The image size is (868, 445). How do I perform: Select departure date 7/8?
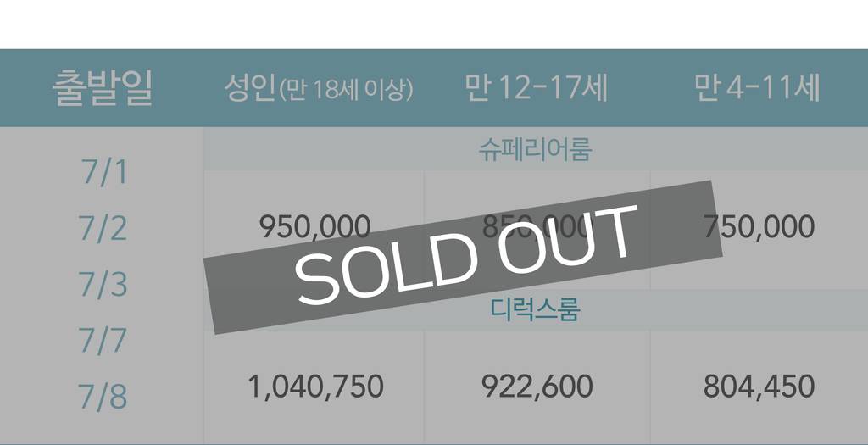pos(103,397)
